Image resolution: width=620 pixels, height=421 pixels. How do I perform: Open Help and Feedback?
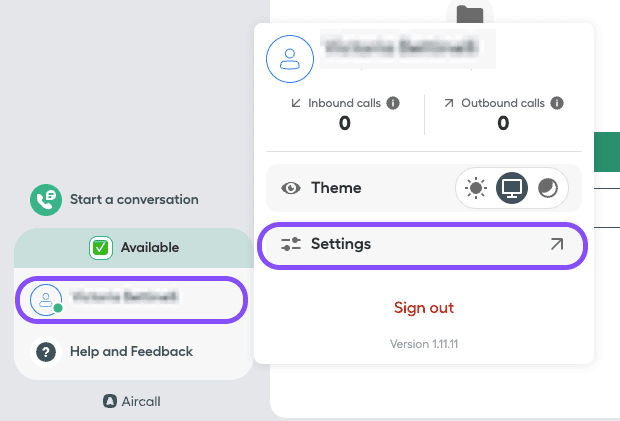pos(131,352)
